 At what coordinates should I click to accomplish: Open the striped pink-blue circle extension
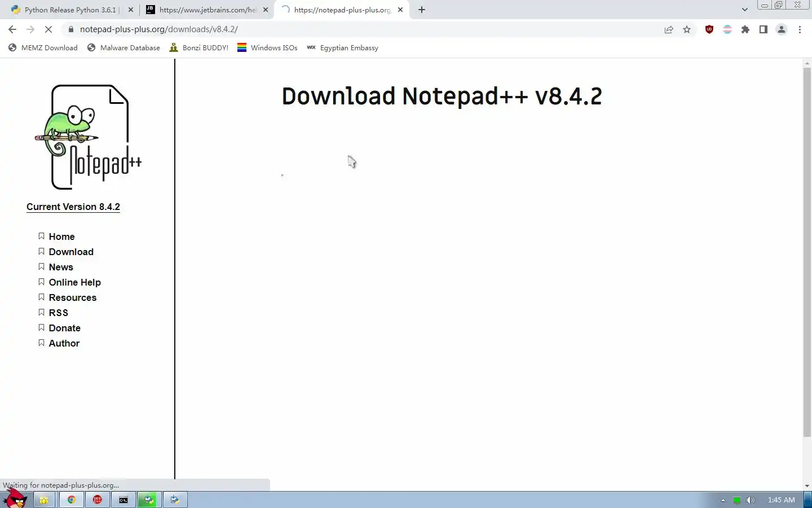coord(727,29)
